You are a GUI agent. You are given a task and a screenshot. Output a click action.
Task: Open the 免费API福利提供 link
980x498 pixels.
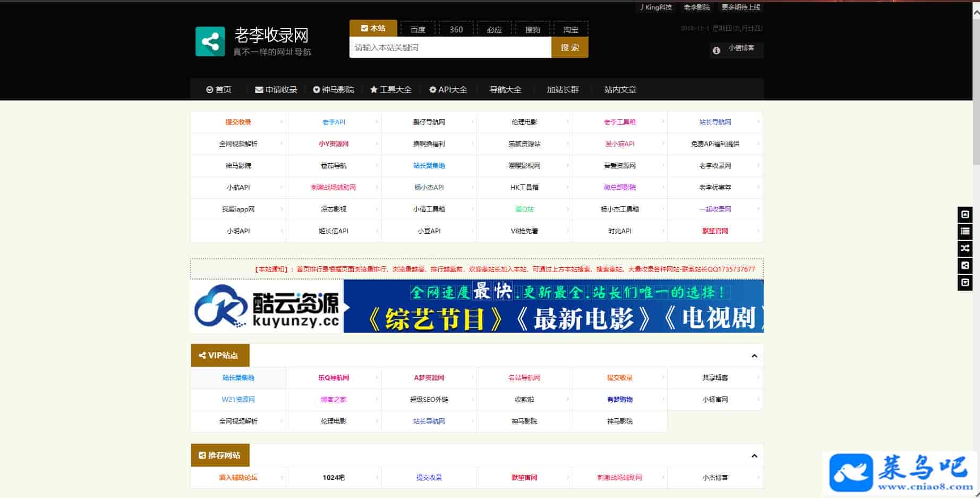pos(715,144)
